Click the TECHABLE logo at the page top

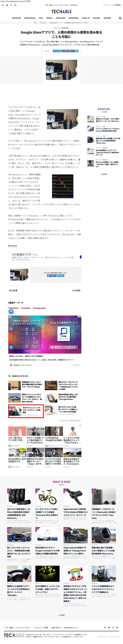coord(62,11)
